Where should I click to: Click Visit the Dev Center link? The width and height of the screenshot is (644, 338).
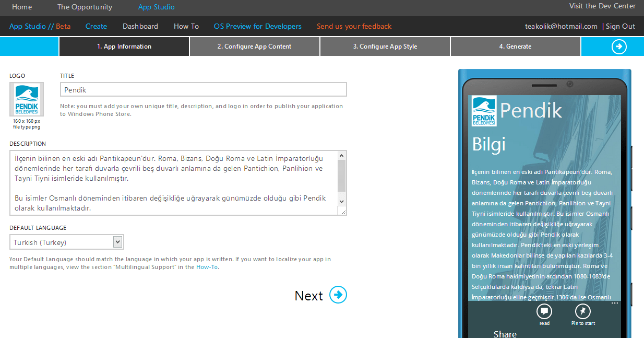602,6
